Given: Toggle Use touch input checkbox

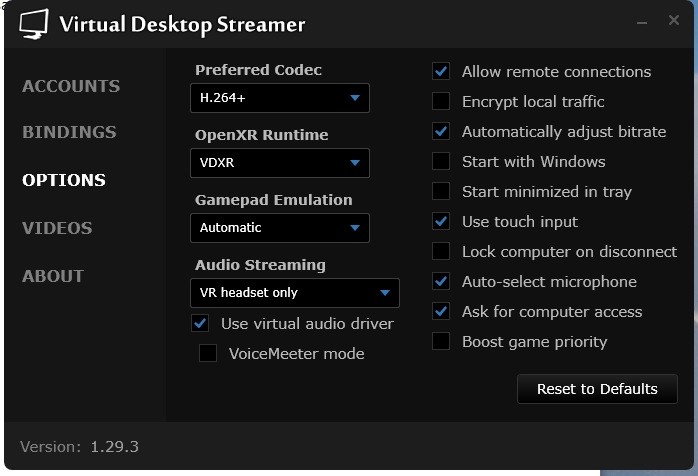Looking at the screenshot, I should click(441, 221).
